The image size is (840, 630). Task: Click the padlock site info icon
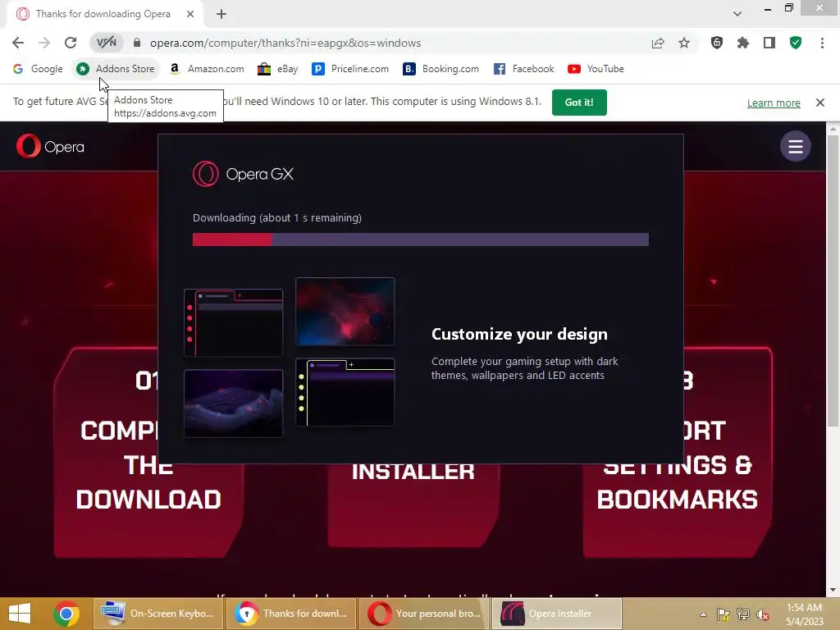[x=137, y=43]
